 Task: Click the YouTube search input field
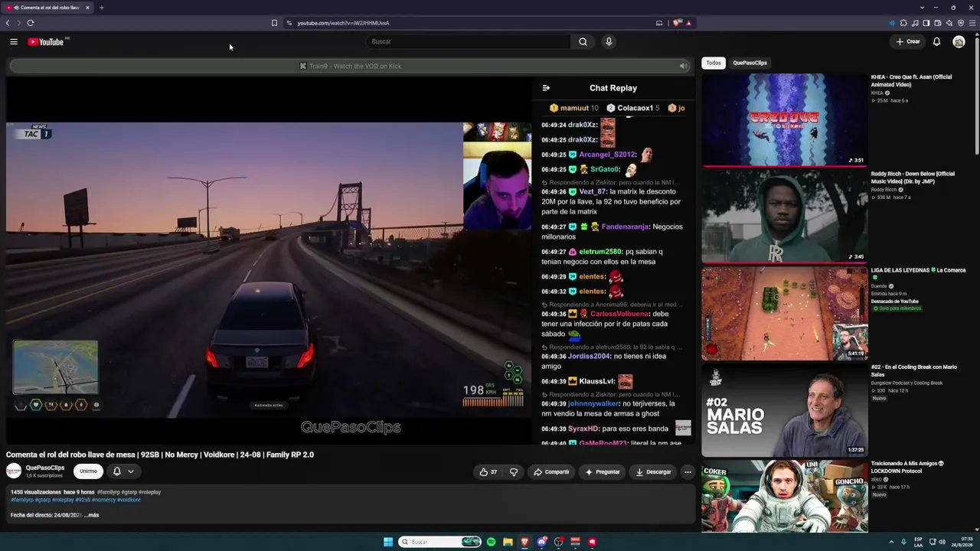(469, 42)
